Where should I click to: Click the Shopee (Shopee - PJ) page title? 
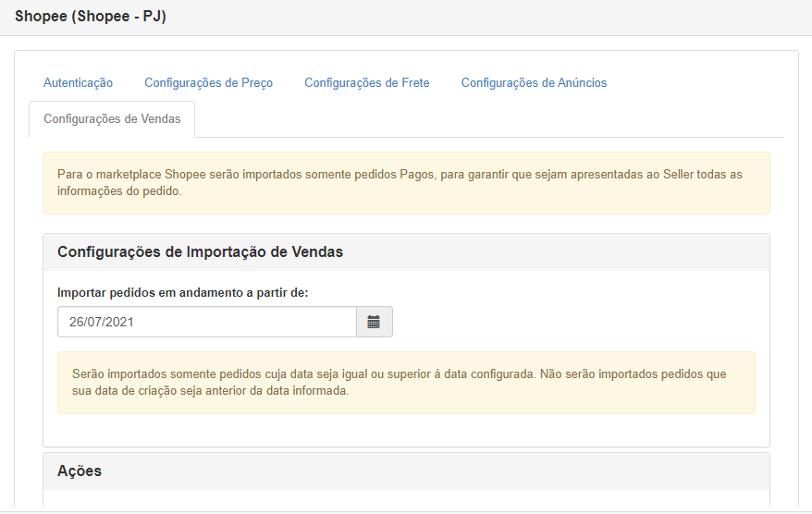click(91, 17)
